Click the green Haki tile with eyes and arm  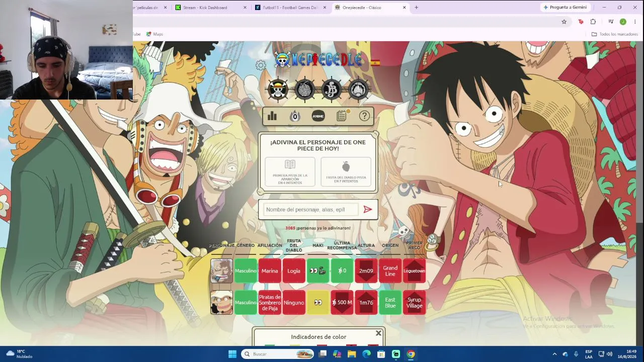click(x=318, y=271)
